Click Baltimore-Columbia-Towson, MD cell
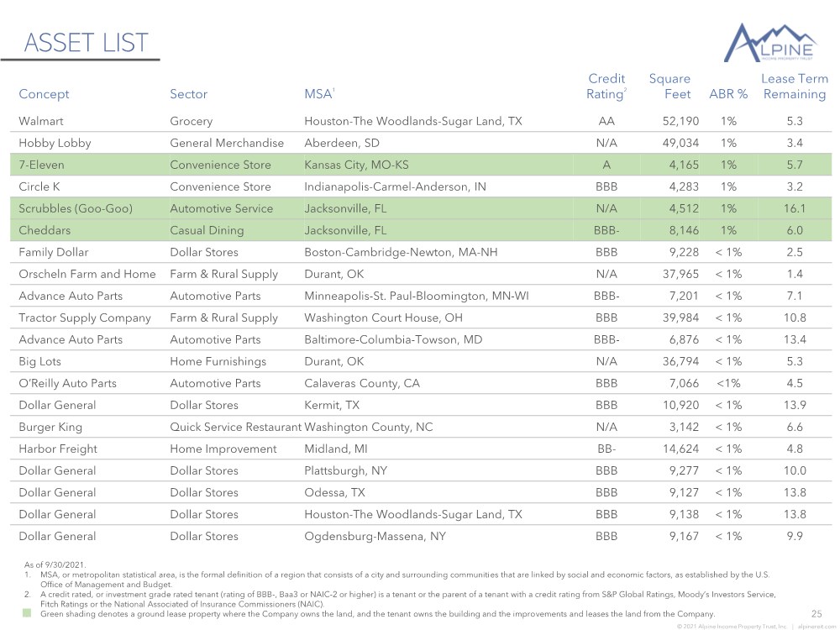840x630 pixels. click(x=393, y=339)
